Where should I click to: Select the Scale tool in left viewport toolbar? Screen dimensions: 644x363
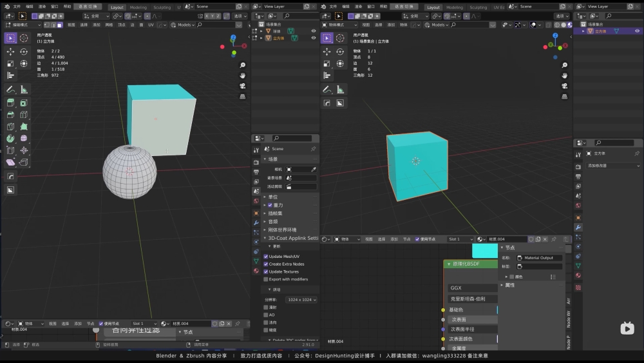tap(11, 63)
